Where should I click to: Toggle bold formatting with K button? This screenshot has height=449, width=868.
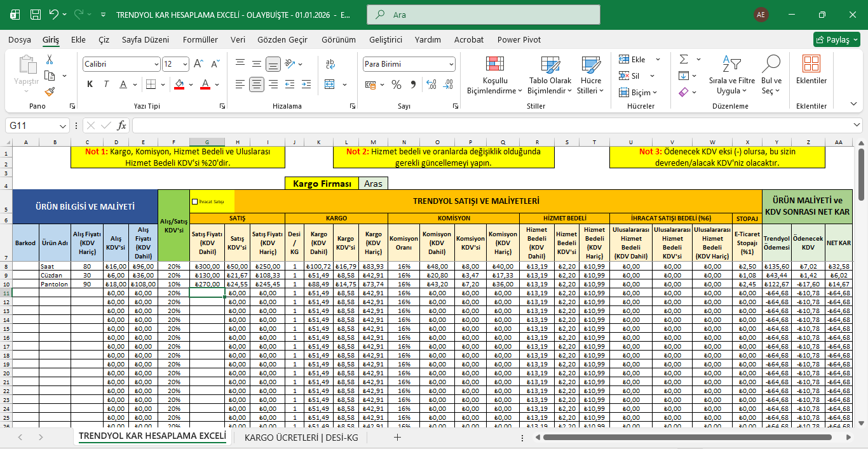(x=90, y=84)
